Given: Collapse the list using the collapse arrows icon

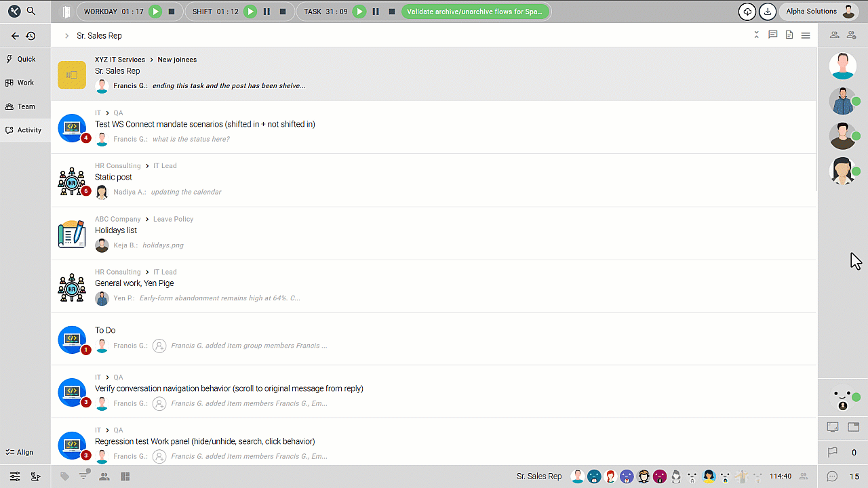Looking at the screenshot, I should coord(756,35).
